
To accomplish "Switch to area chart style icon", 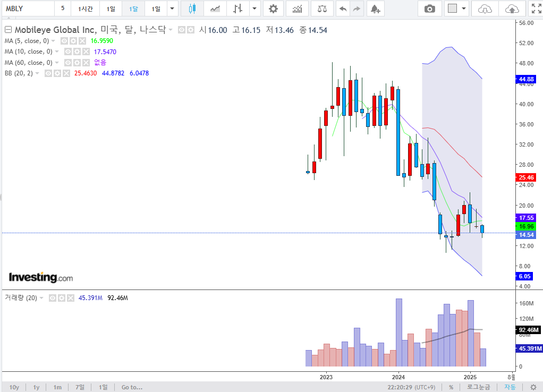I will point(215,8).
